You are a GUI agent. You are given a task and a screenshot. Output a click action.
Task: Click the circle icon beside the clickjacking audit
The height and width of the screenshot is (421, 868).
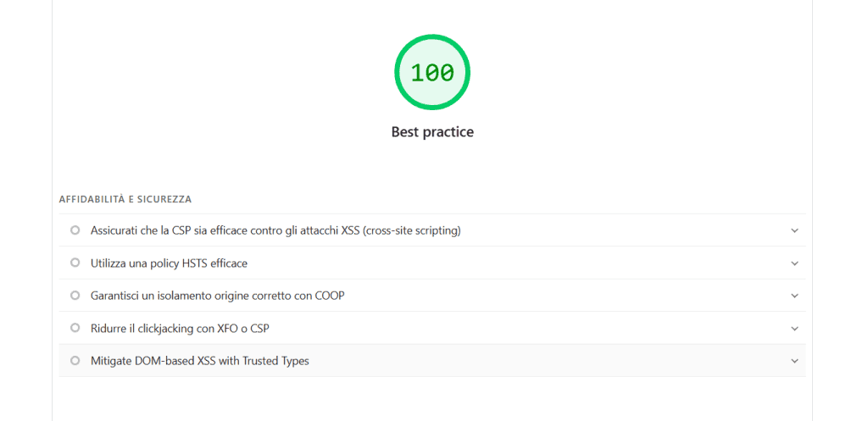point(75,328)
